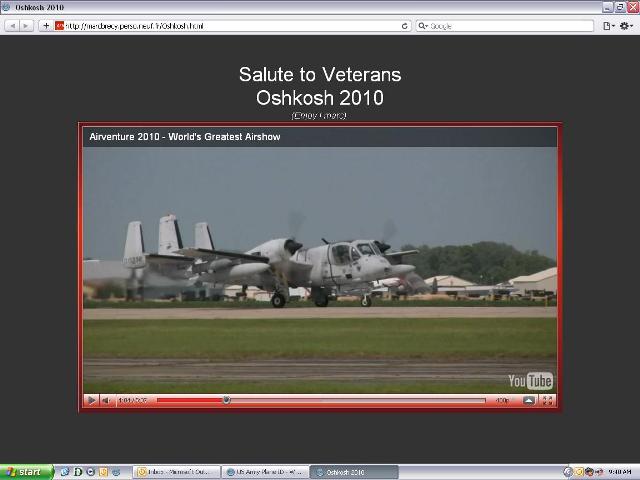Reload the page from address bar
The image size is (640, 480).
(x=405, y=25)
